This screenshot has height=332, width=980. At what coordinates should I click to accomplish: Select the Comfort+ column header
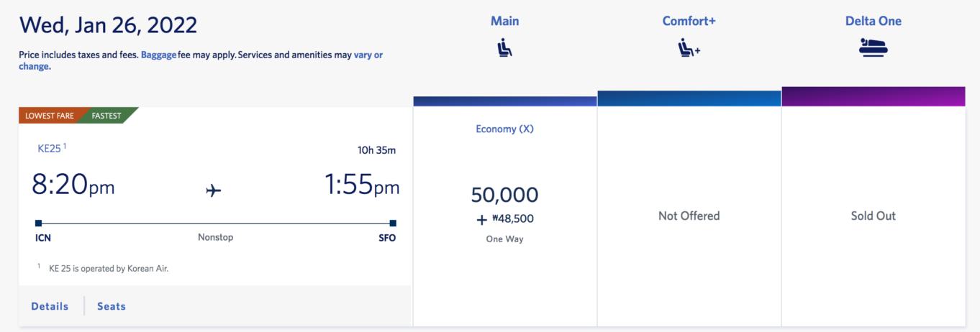689,21
